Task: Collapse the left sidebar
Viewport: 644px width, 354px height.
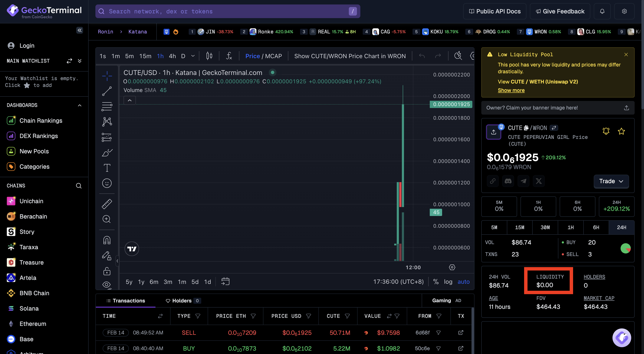Action: 79,30
